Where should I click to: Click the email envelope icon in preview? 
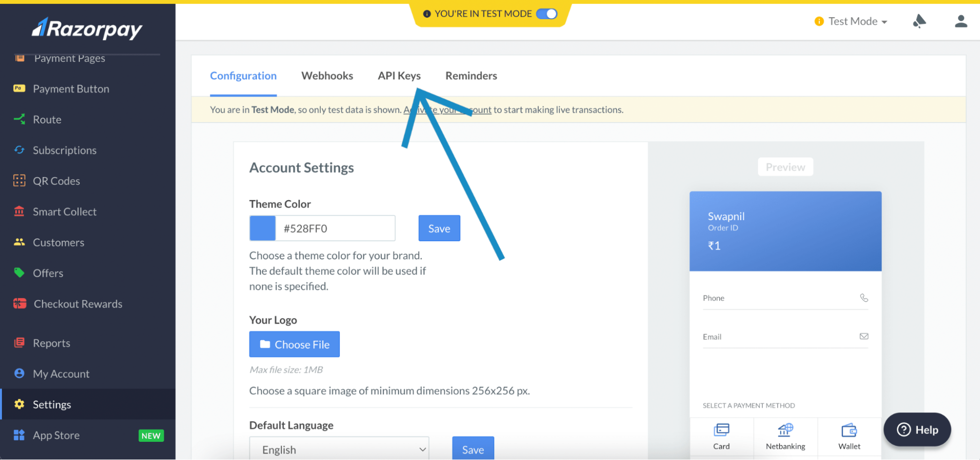click(x=864, y=336)
